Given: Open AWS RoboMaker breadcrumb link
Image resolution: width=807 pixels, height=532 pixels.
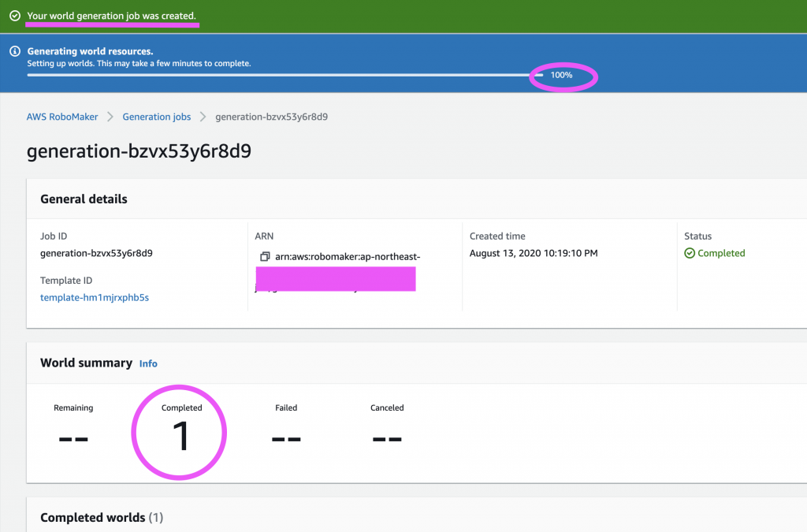Looking at the screenshot, I should (x=62, y=117).
